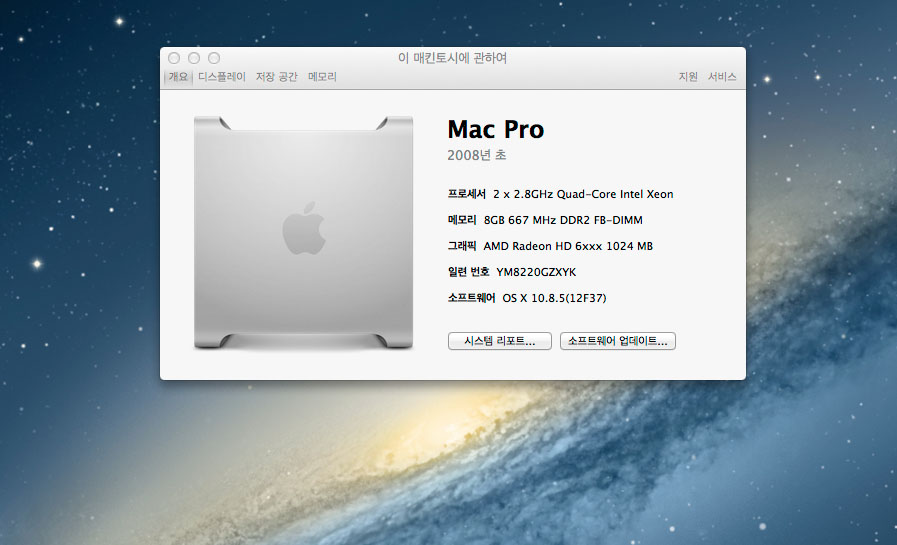Click the OS X 10.8.5 version text
The height and width of the screenshot is (545, 897).
(x=555, y=298)
